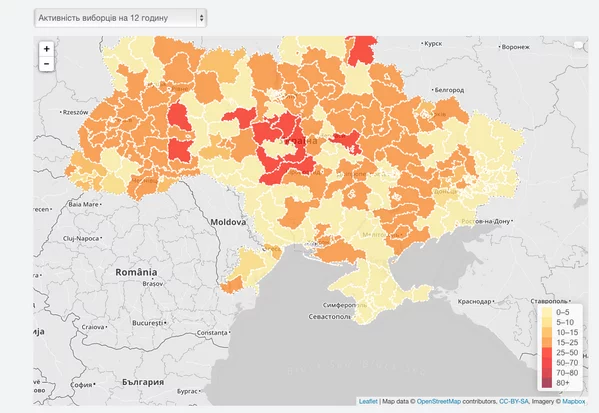Click the Белгород city label
Viewport: 599px width, 413px height.
pos(449,90)
